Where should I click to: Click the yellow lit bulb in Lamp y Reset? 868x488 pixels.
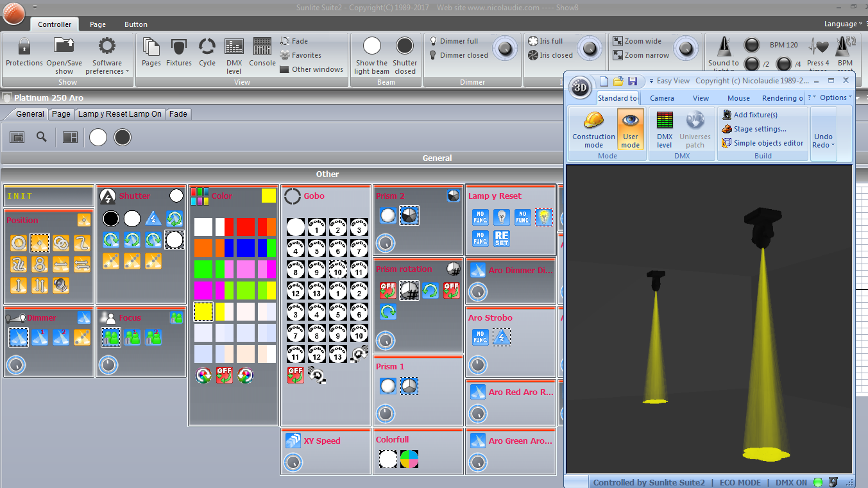(x=544, y=217)
